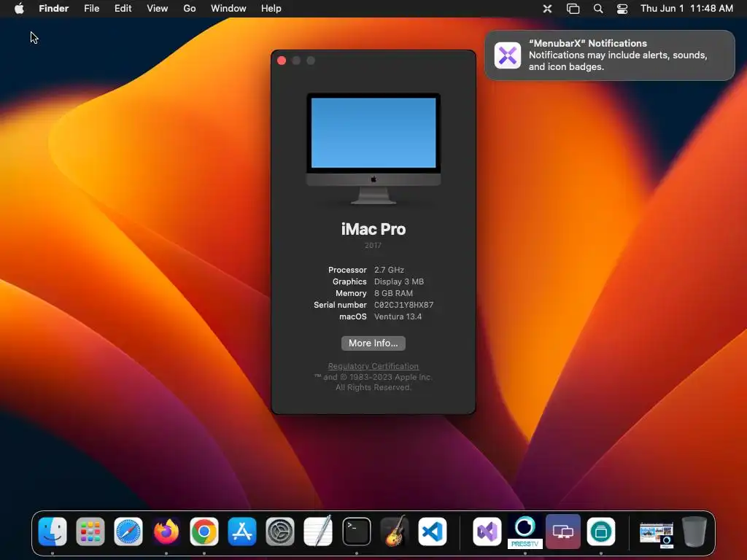Image resolution: width=747 pixels, height=560 pixels.
Task: Open the Finder menu
Action: (x=54, y=8)
